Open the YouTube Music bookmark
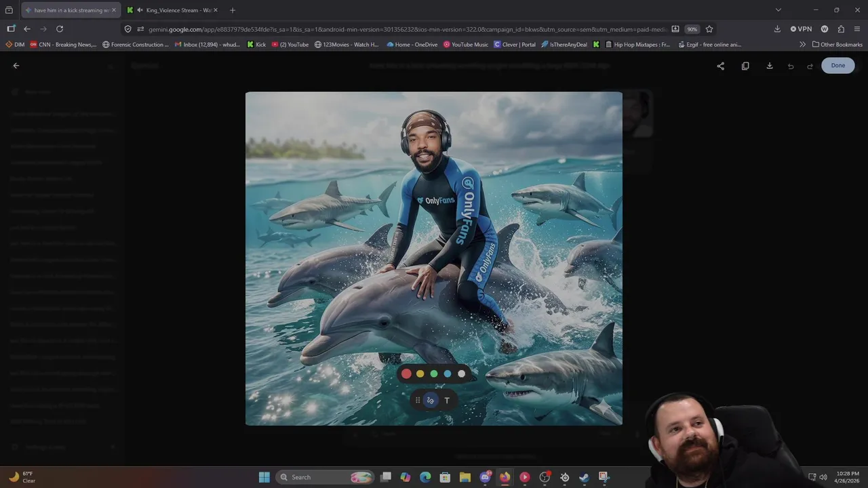 466,45
